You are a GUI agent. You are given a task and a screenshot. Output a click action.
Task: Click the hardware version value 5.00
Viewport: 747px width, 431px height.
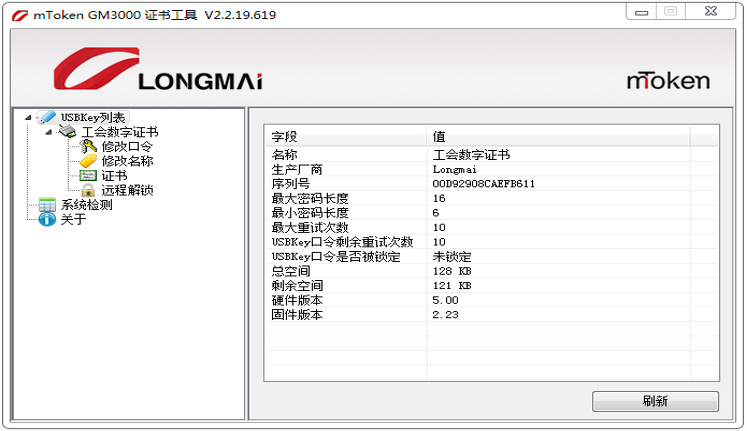click(x=445, y=300)
